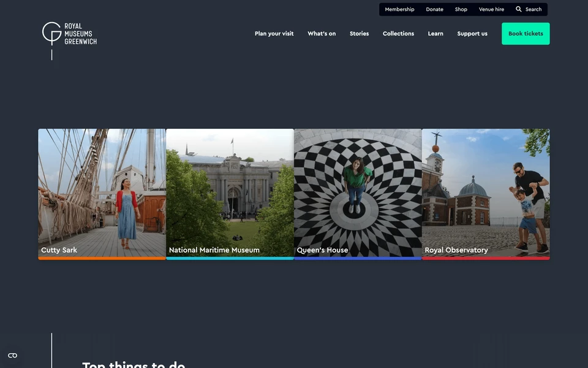Select Collections in the main navigation
Image resolution: width=588 pixels, height=368 pixels.
[x=398, y=34]
